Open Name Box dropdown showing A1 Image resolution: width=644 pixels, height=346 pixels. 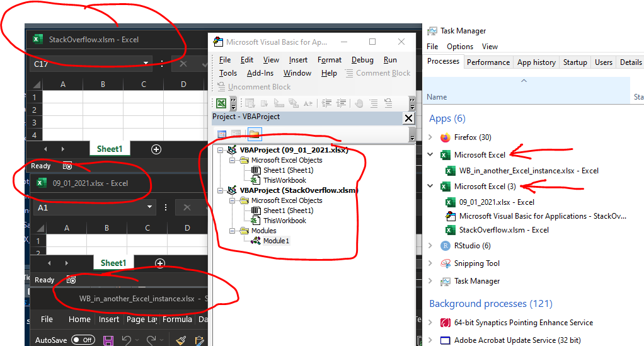pyautogui.click(x=149, y=207)
